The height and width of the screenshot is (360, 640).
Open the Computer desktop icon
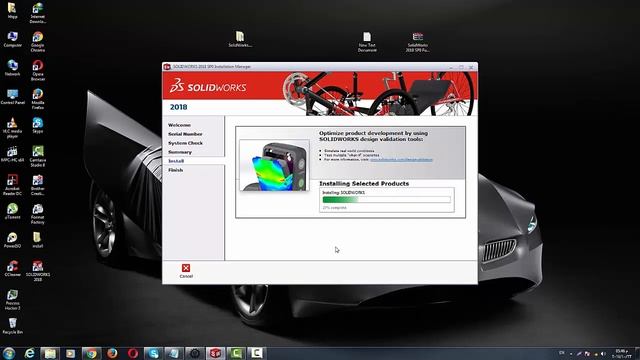pos(12,40)
